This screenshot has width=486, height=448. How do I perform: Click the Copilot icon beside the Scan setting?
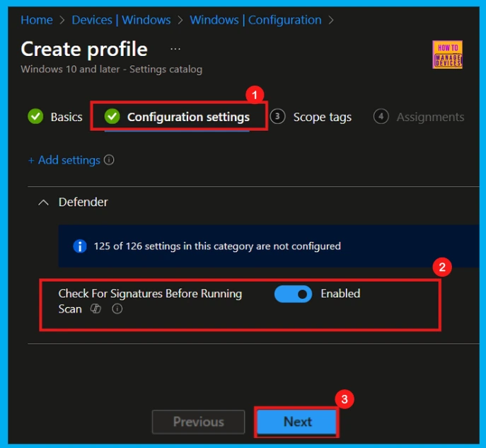pyautogui.click(x=96, y=309)
